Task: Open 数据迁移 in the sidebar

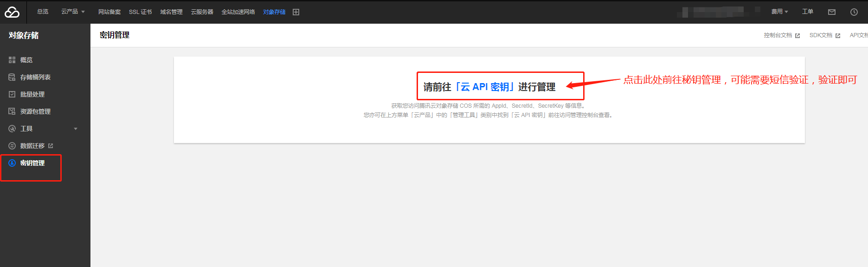Action: pos(32,146)
